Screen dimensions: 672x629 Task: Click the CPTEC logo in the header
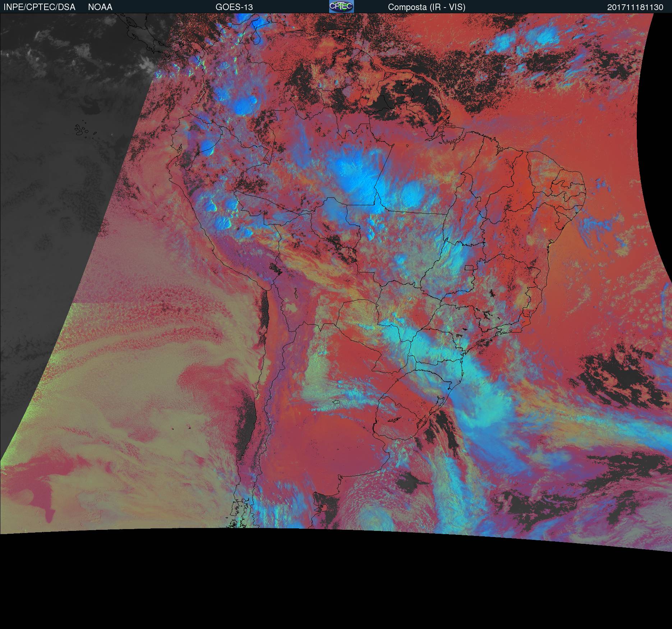coord(341,6)
